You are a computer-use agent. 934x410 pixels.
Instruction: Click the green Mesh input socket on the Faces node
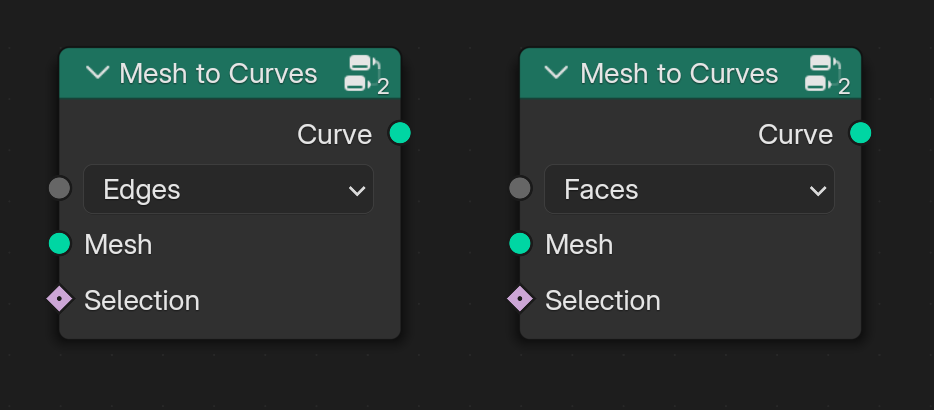coord(520,244)
